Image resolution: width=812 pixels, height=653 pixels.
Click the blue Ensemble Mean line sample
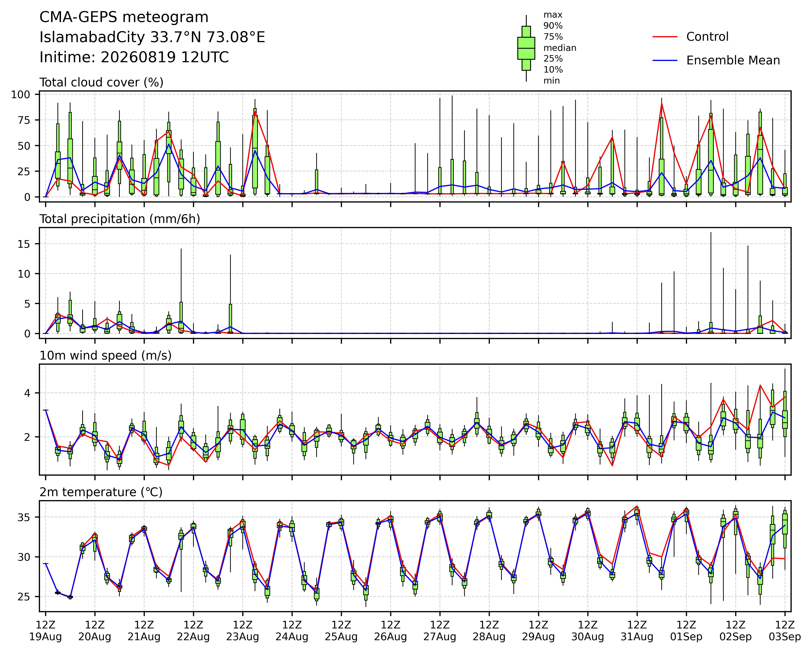tap(665, 61)
